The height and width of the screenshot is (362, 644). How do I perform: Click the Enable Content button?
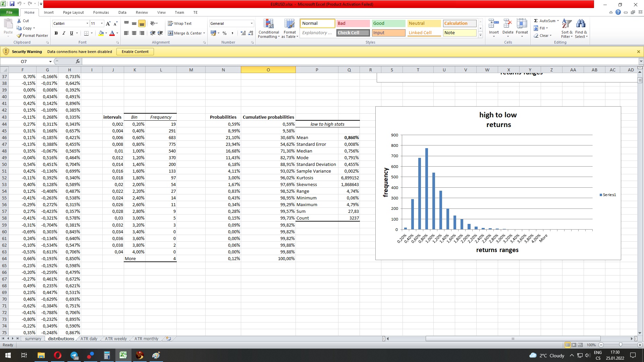[135, 52]
